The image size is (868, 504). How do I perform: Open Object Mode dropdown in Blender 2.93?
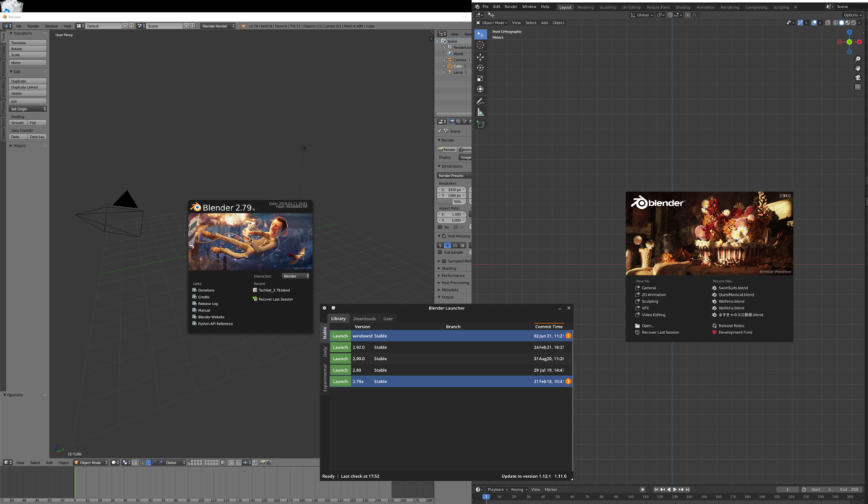point(492,22)
